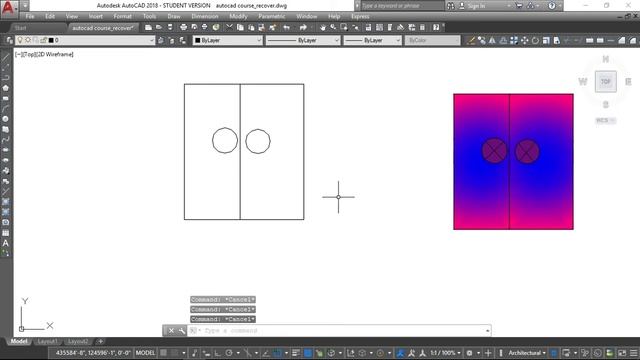This screenshot has width=640, height=360.
Task: Open the Layer Properties Manager icon
Action: pyautogui.click(x=9, y=40)
